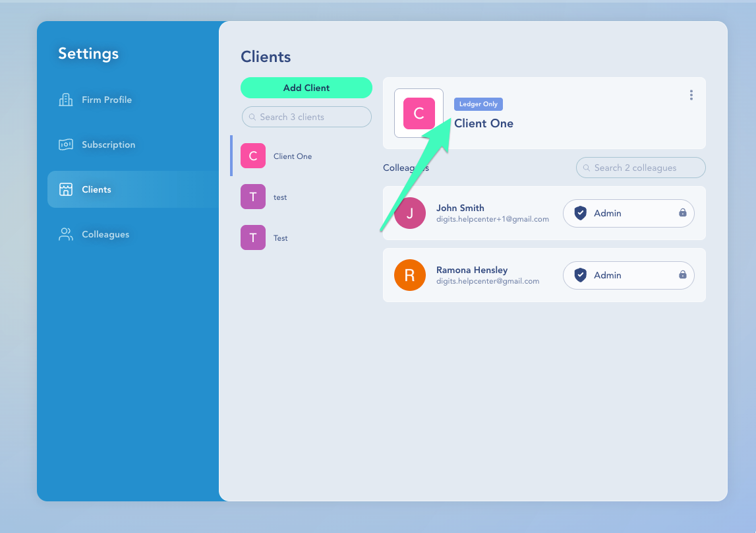Open the three-dot menu for Client One
This screenshot has height=533, width=756.
click(691, 95)
